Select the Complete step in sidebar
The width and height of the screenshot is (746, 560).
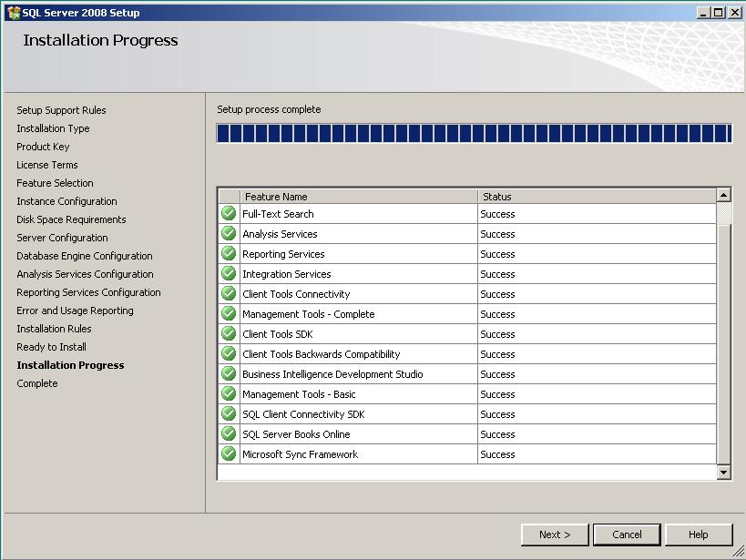[37, 383]
